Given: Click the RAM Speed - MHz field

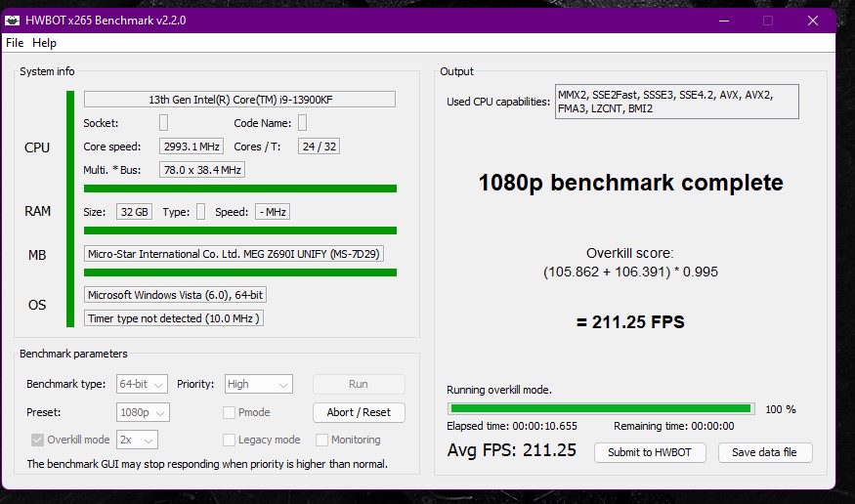Looking at the screenshot, I should click(272, 212).
